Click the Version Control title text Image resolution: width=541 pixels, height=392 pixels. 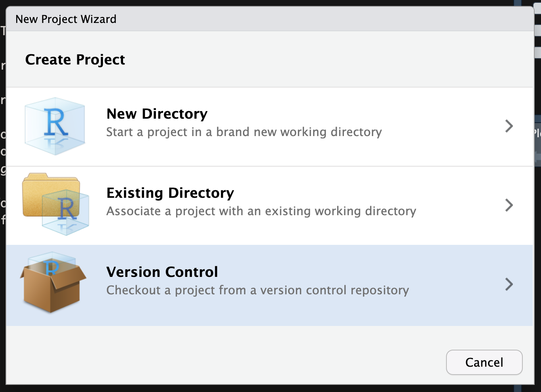[x=162, y=272]
